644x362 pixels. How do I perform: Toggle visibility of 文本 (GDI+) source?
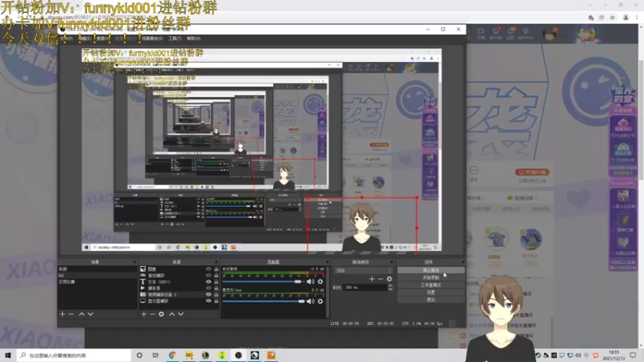tap(208, 282)
